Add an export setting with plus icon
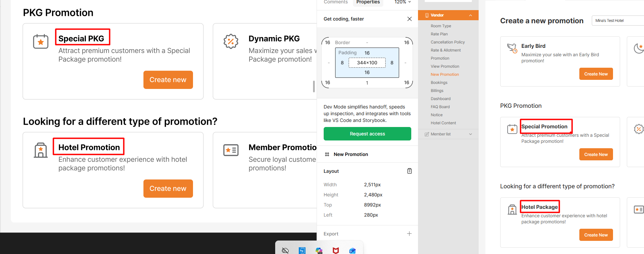The height and width of the screenshot is (254, 644). click(409, 234)
